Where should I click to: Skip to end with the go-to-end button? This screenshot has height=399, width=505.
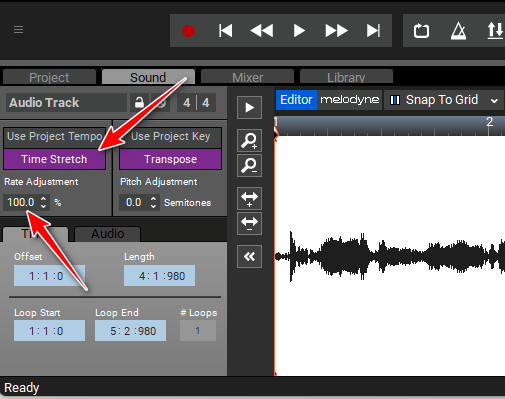click(373, 31)
